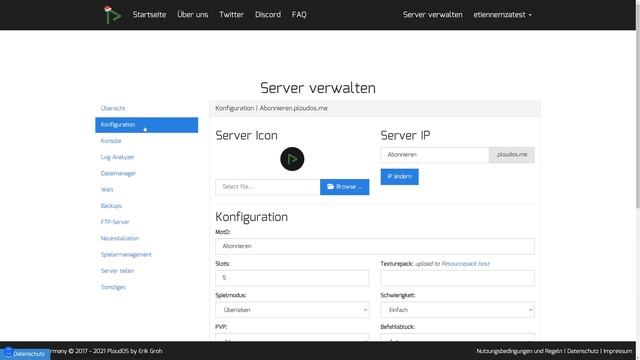
Task: Click Server verwalten in top navigation
Action: point(432,15)
